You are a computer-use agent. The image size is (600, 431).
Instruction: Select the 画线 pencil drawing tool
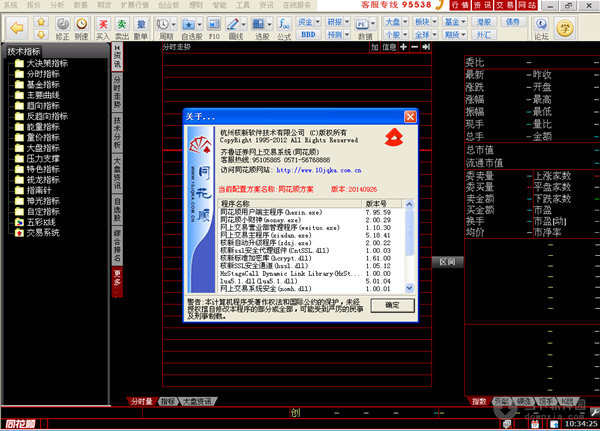[233, 24]
